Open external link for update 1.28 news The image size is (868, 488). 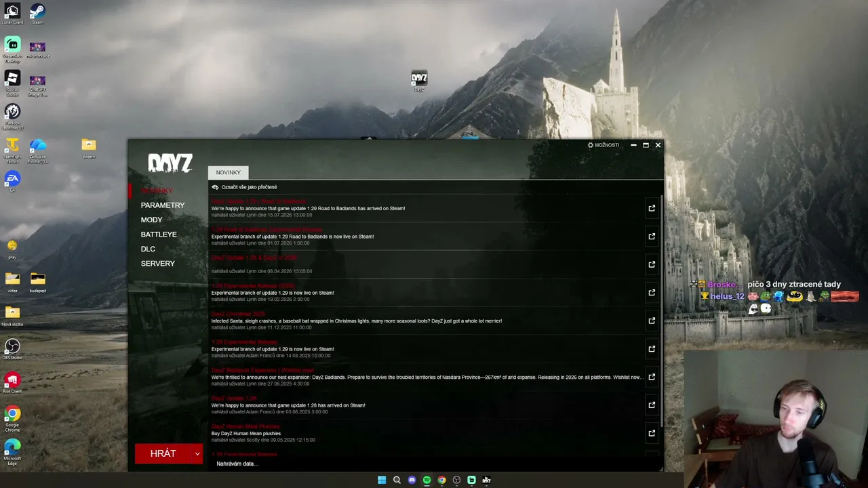point(652,405)
